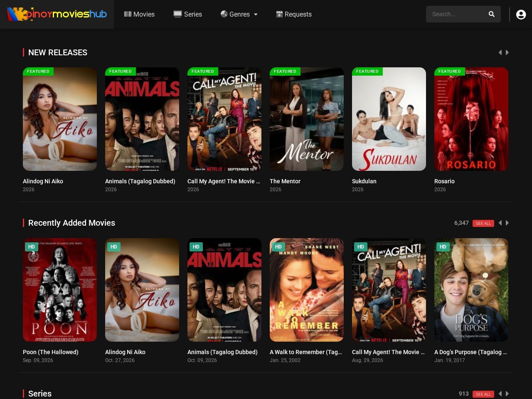Click 'Rosario' title link
The width and height of the screenshot is (532, 399).
point(444,181)
